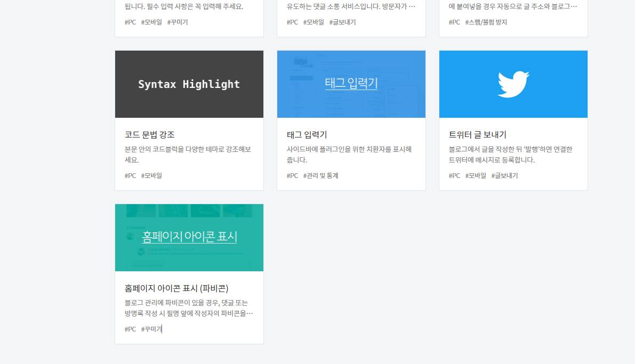Click #PC tag under 태그 입력기
The height and width of the screenshot is (364, 635).
pyautogui.click(x=292, y=175)
